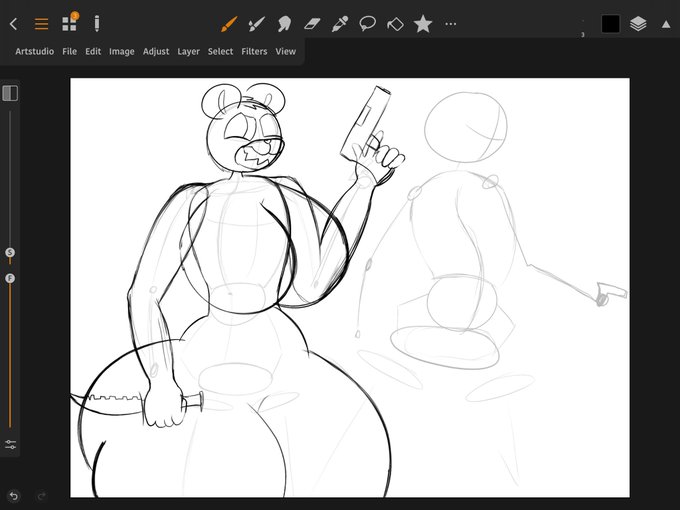Open the info icon in top toolbar

(97, 23)
